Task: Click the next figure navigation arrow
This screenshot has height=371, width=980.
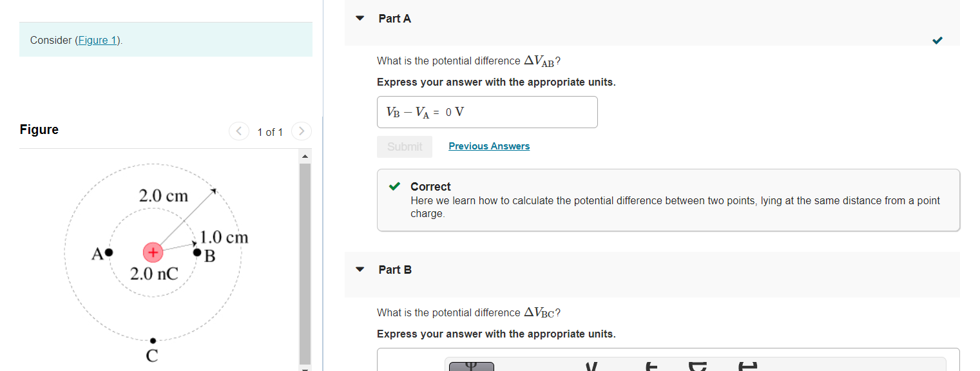Action: (301, 131)
